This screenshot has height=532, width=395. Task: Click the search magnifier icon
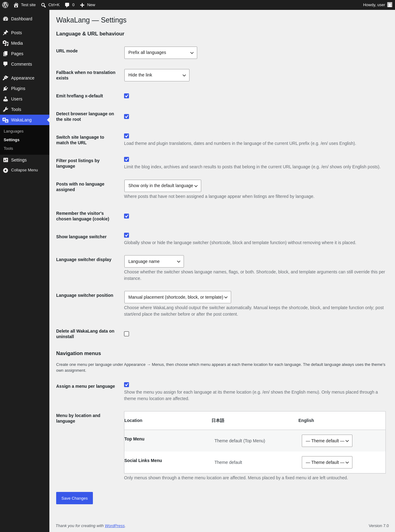click(44, 5)
